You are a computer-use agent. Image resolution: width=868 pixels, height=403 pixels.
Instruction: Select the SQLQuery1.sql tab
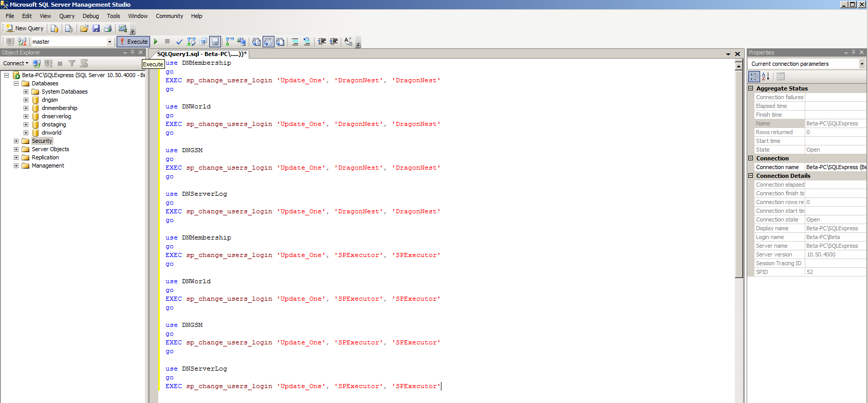click(x=202, y=53)
